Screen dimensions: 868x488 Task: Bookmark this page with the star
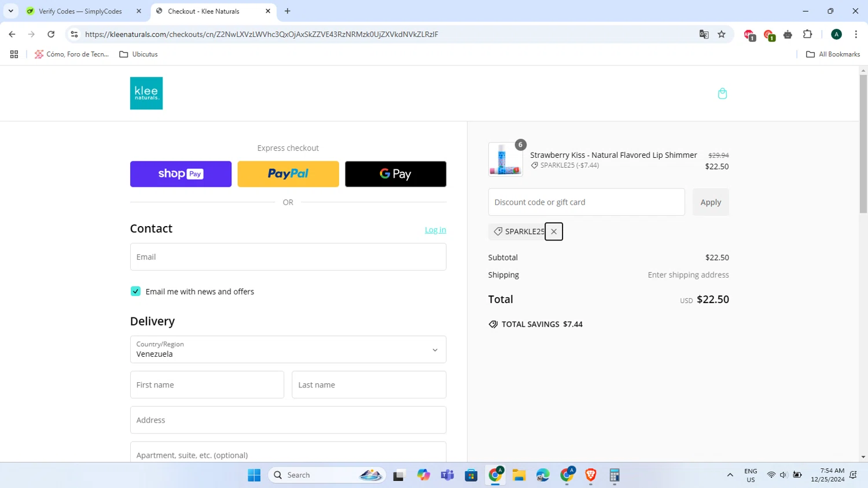(x=722, y=34)
